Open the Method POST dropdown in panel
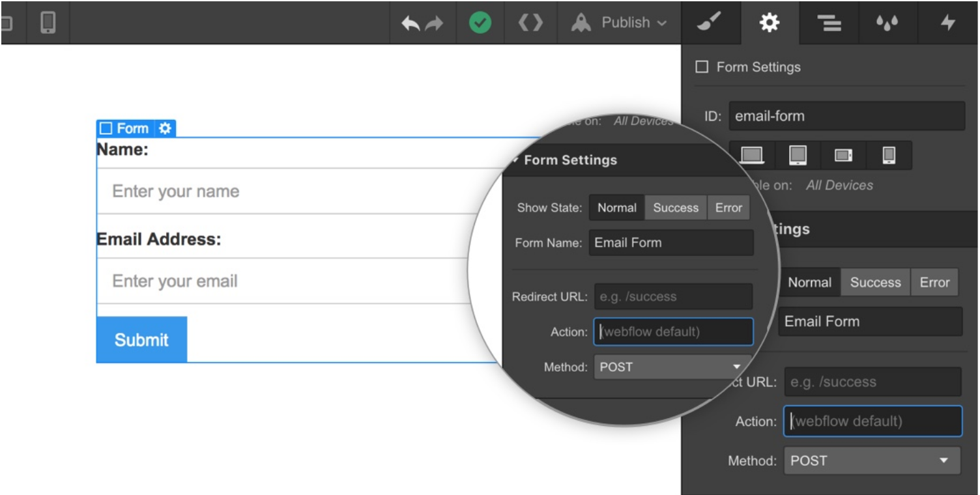 [872, 460]
